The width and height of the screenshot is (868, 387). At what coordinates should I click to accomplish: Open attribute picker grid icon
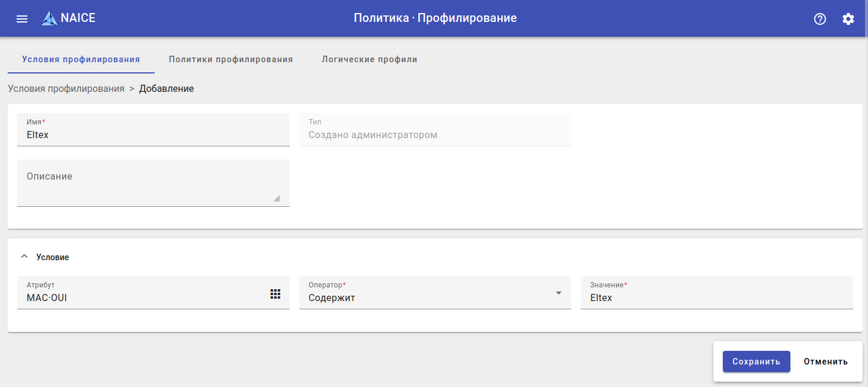(276, 294)
